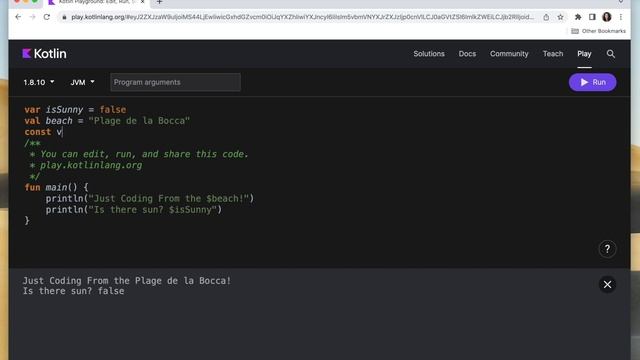Toggle the browser side panel icon
The image size is (640, 360).
[592, 17]
